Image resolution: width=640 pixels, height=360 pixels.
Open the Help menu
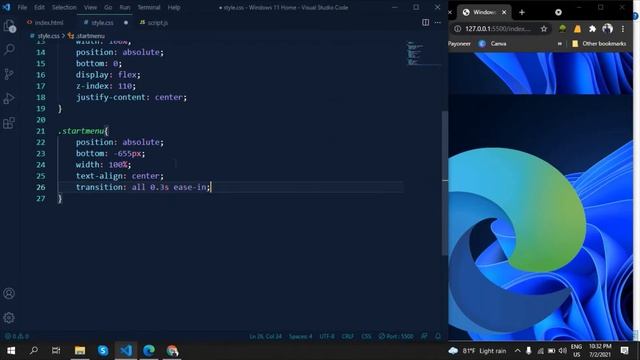(174, 7)
